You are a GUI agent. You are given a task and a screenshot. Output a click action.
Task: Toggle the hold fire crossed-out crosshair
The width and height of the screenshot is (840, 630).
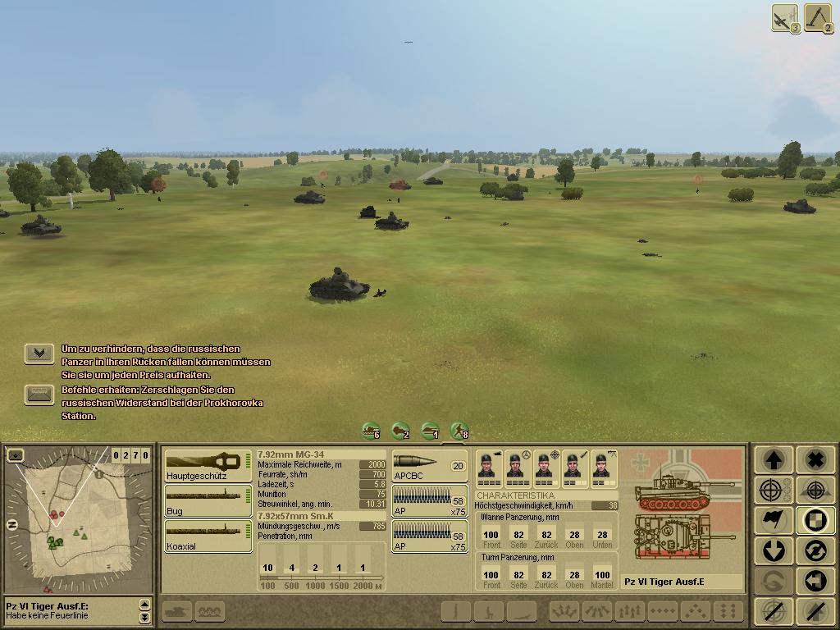(774, 611)
